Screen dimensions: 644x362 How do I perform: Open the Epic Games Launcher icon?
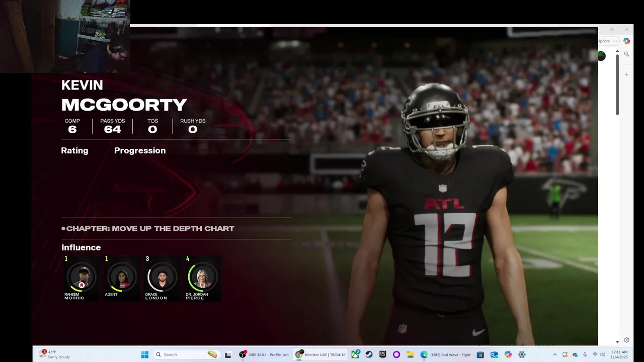[382, 354]
